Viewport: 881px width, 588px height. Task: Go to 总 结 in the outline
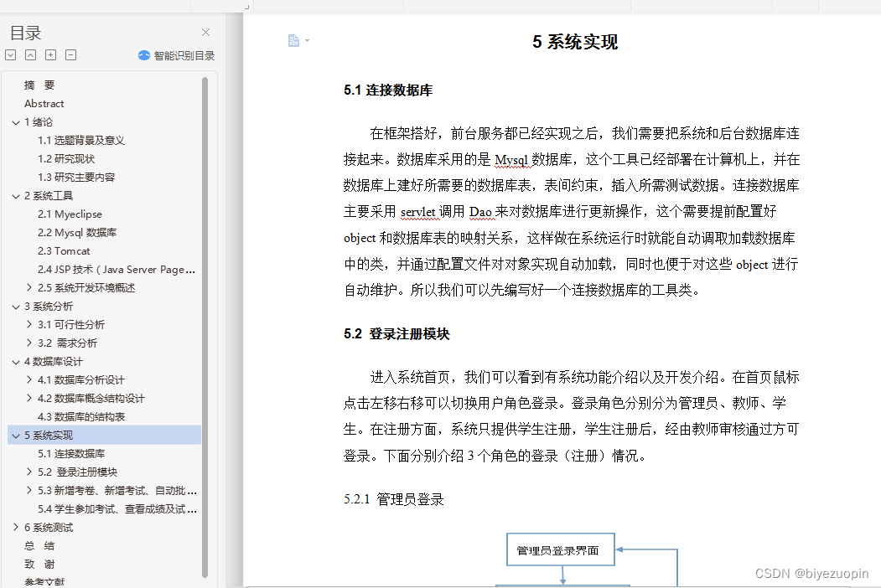click(39, 546)
